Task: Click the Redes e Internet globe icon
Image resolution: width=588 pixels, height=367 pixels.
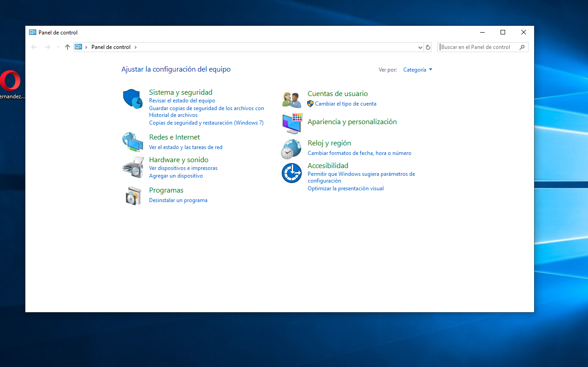Action: (x=132, y=142)
